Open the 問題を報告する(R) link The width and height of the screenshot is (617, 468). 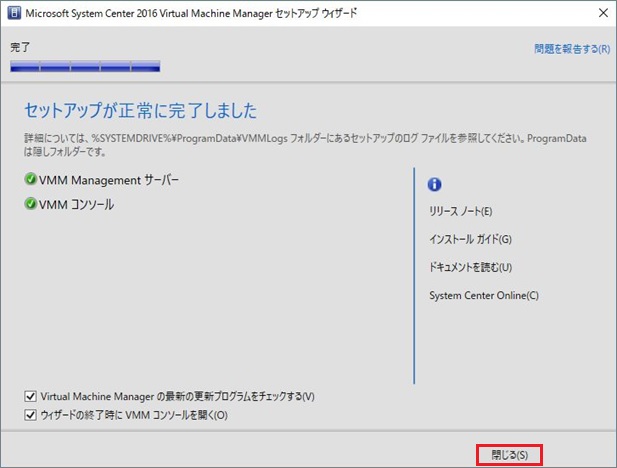coord(572,47)
